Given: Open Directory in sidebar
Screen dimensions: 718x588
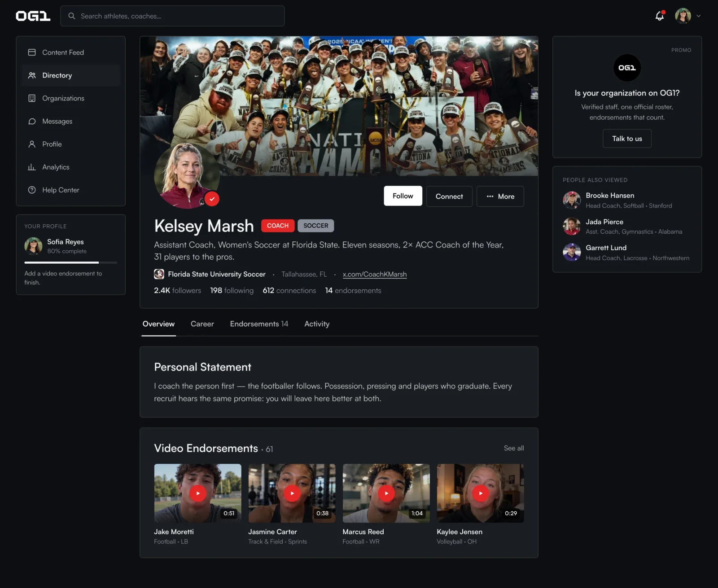Looking at the screenshot, I should click(x=70, y=75).
